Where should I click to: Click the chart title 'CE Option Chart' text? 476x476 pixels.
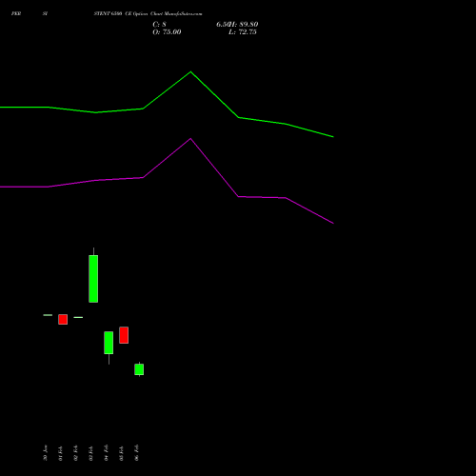pyautogui.click(x=144, y=13)
